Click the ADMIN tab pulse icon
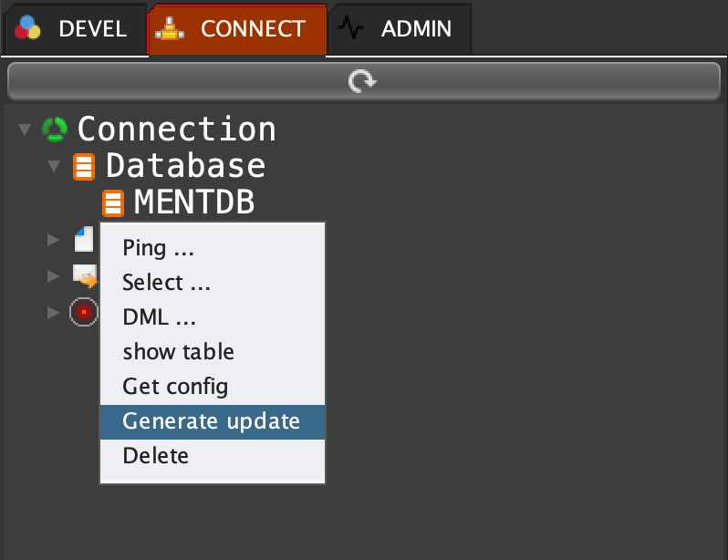Image resolution: width=728 pixels, height=560 pixels. [x=350, y=28]
